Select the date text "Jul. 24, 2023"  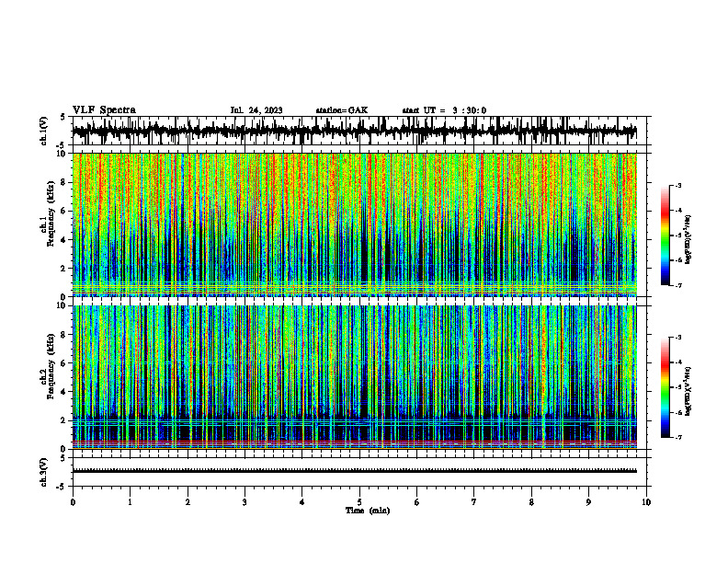pyautogui.click(x=256, y=110)
